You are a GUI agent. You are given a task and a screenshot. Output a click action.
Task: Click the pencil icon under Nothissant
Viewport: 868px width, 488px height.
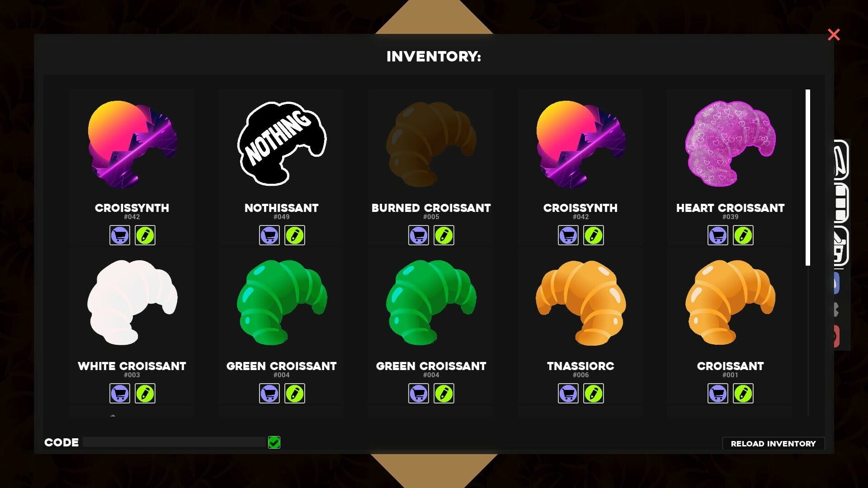295,235
